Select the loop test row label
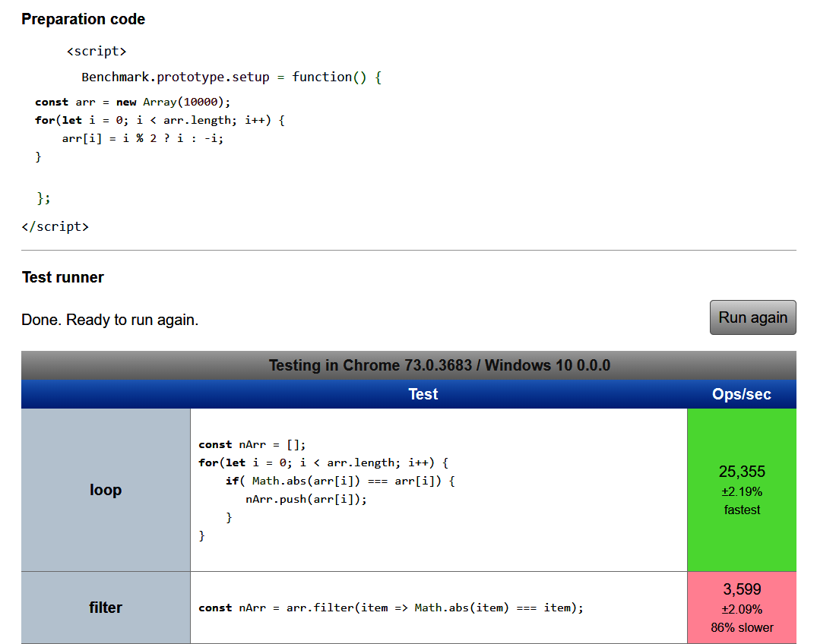The height and width of the screenshot is (644, 817). (x=106, y=490)
